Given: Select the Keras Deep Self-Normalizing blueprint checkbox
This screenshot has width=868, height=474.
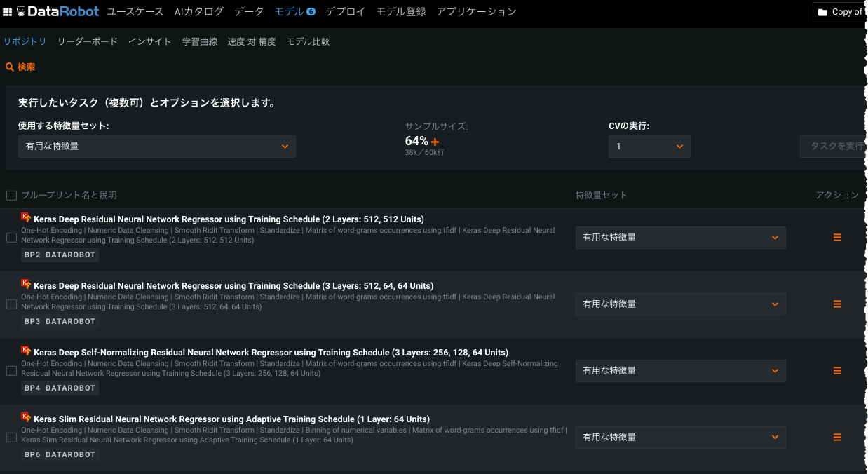Looking at the screenshot, I should (11, 371).
